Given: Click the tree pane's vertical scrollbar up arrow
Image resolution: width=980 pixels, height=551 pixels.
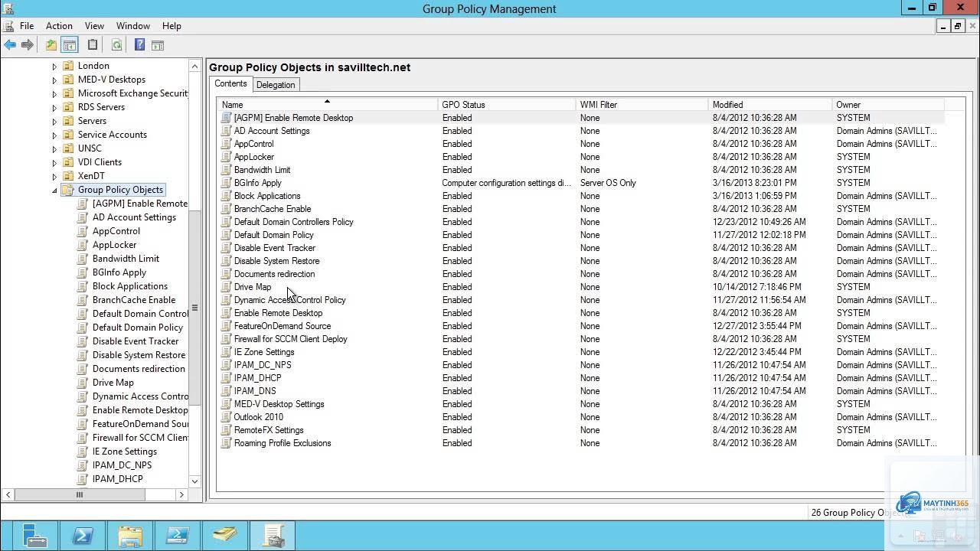Looking at the screenshot, I should (194, 67).
